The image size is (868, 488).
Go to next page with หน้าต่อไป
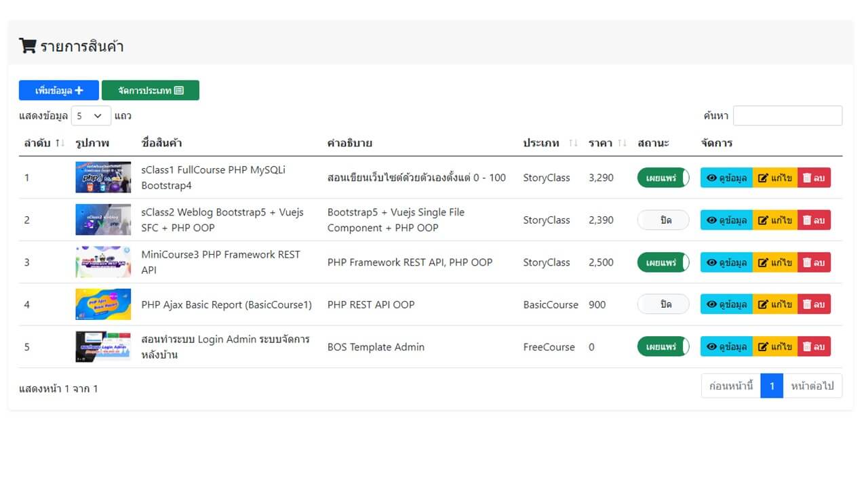812,386
